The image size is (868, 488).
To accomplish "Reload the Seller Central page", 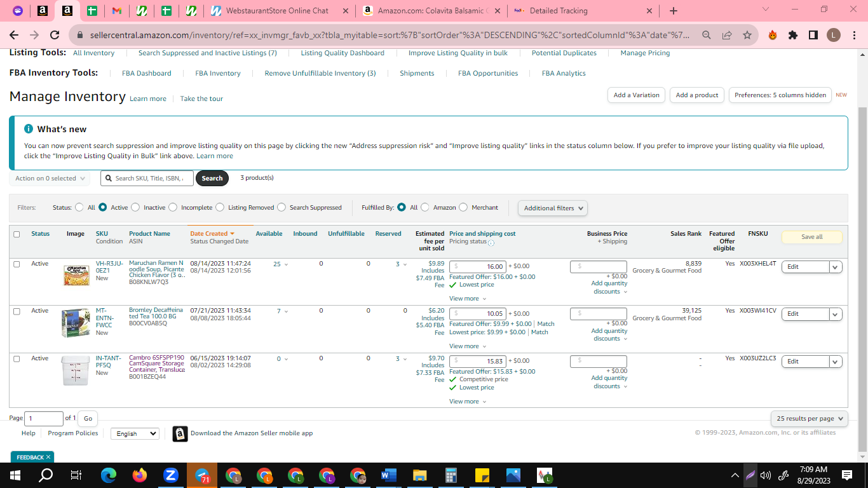I will 55,36.
